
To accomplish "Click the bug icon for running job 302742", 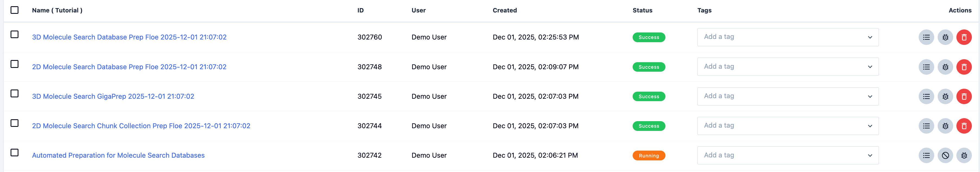I will tap(964, 155).
